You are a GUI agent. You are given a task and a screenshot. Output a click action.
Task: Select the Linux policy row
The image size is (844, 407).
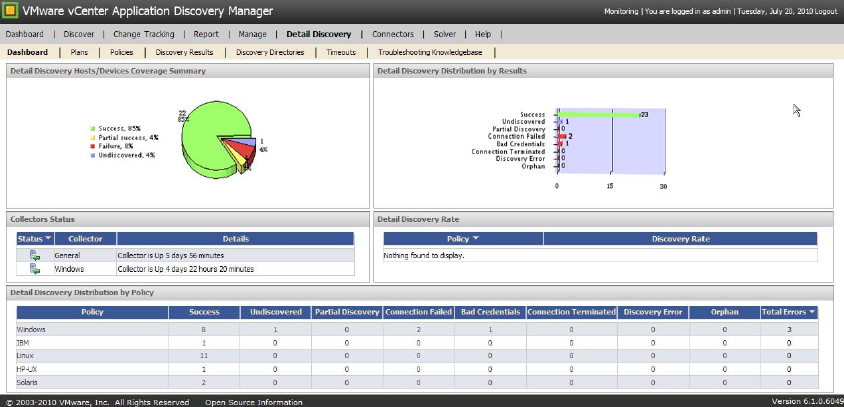tap(417, 356)
